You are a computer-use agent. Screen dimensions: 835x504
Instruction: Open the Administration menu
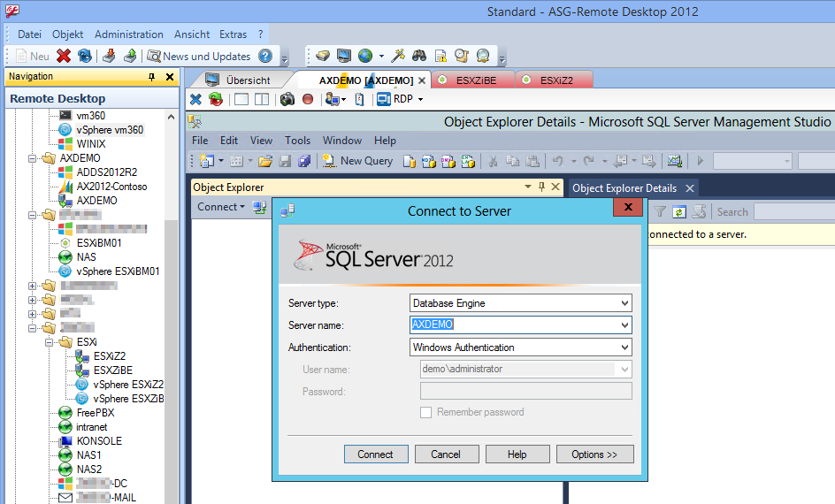[x=129, y=34]
